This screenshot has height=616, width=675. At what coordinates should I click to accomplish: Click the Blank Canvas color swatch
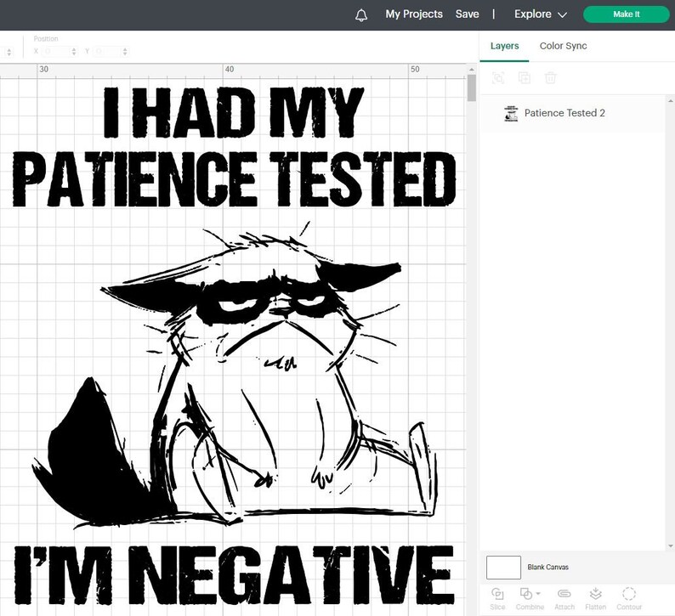click(503, 568)
